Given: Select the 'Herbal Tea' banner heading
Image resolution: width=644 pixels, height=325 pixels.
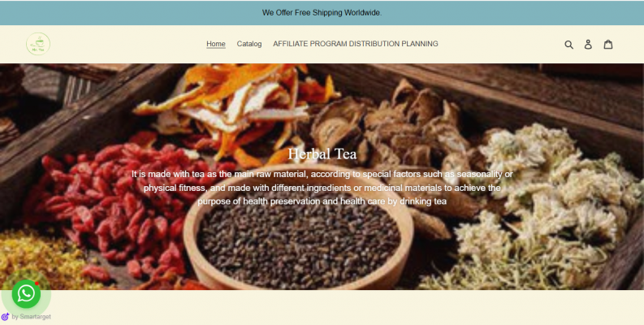Looking at the screenshot, I should (322, 154).
